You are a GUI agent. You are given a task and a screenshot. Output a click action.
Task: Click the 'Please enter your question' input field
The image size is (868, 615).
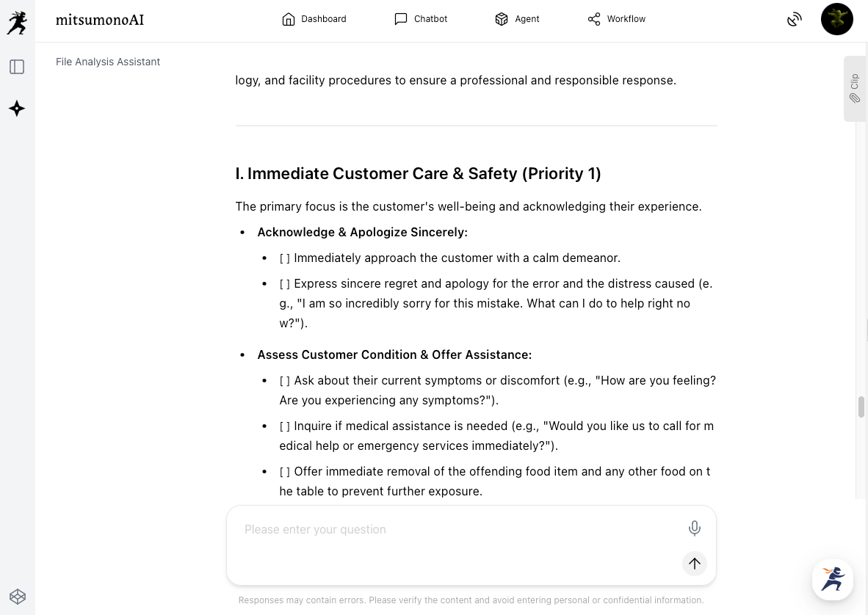455,529
